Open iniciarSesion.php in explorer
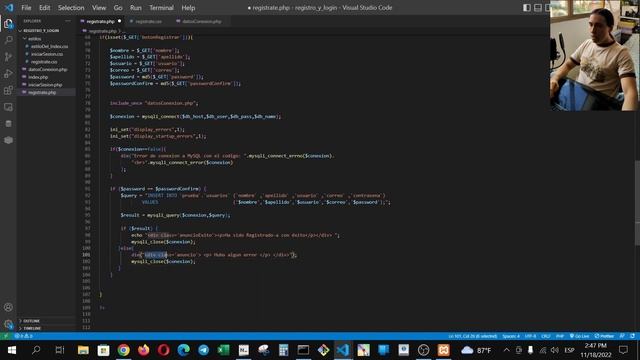Viewport: 640px width, 360px height. 45,85
